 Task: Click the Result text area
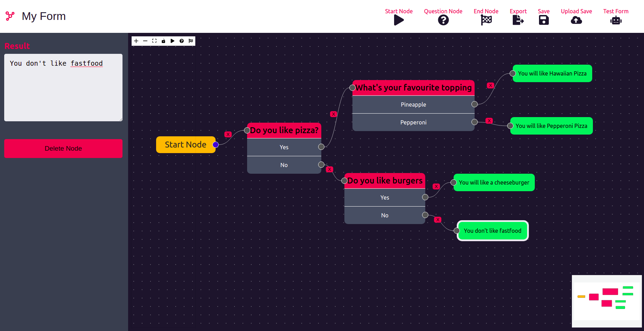[63, 87]
